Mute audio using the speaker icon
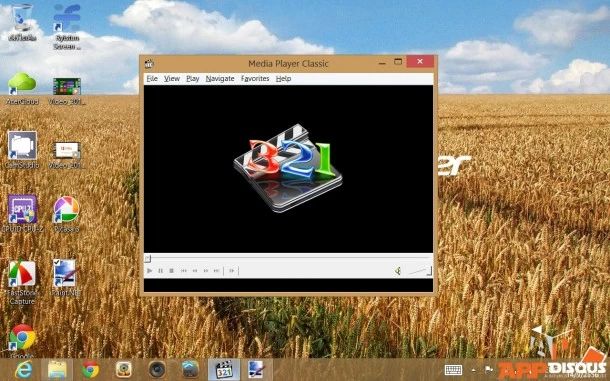Screen dimensions: 610x381 (398, 271)
